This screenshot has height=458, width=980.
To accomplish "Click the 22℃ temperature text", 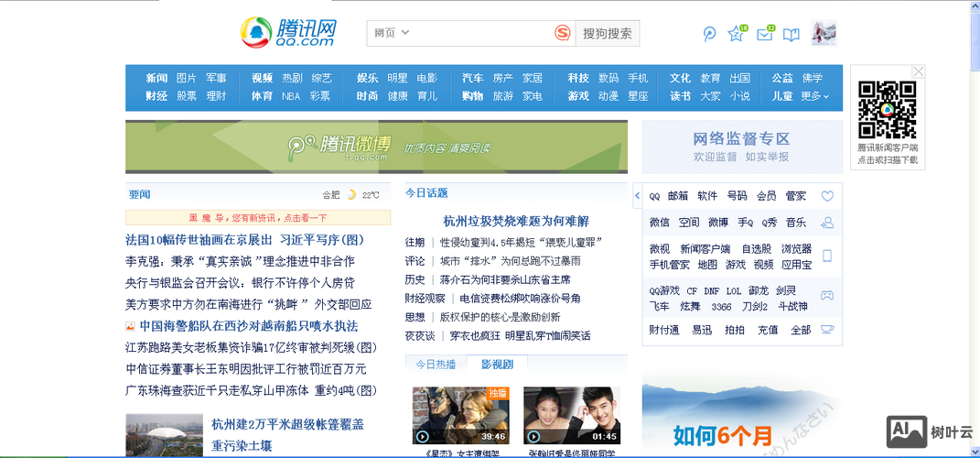I will point(371,195).
